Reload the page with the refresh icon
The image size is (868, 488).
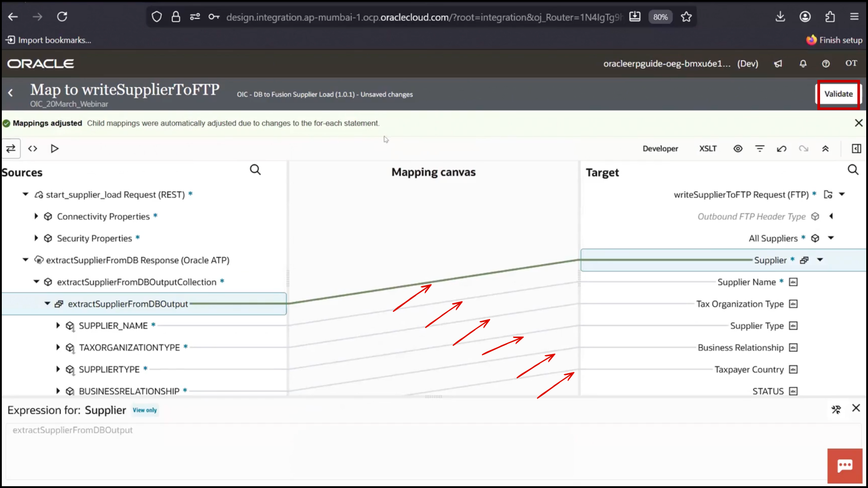pyautogui.click(x=62, y=17)
